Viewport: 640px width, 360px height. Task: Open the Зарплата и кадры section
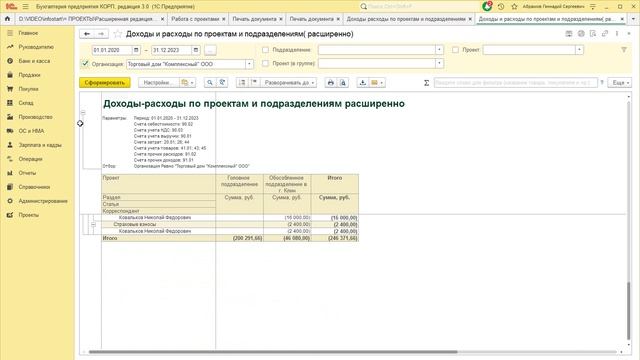pyautogui.click(x=40, y=145)
